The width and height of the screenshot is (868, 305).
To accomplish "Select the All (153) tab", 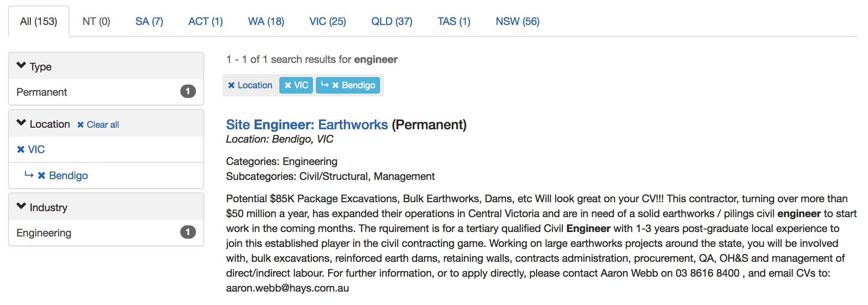I will click(x=39, y=22).
